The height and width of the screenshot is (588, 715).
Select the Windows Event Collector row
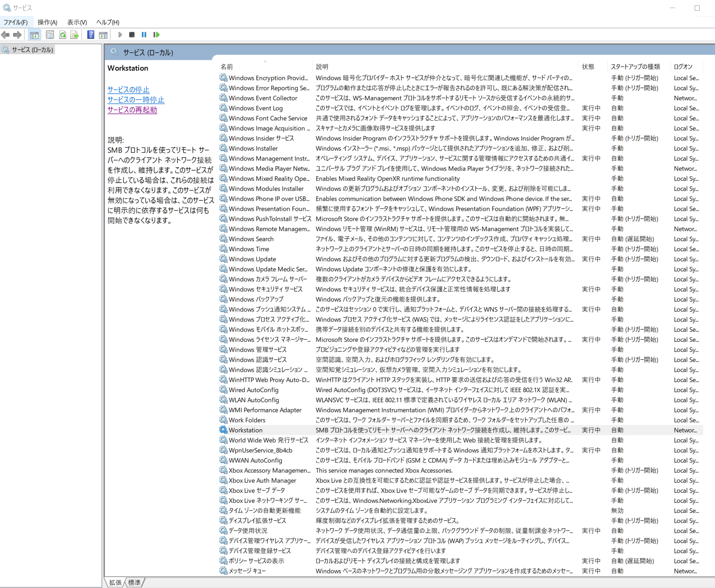[x=460, y=98]
